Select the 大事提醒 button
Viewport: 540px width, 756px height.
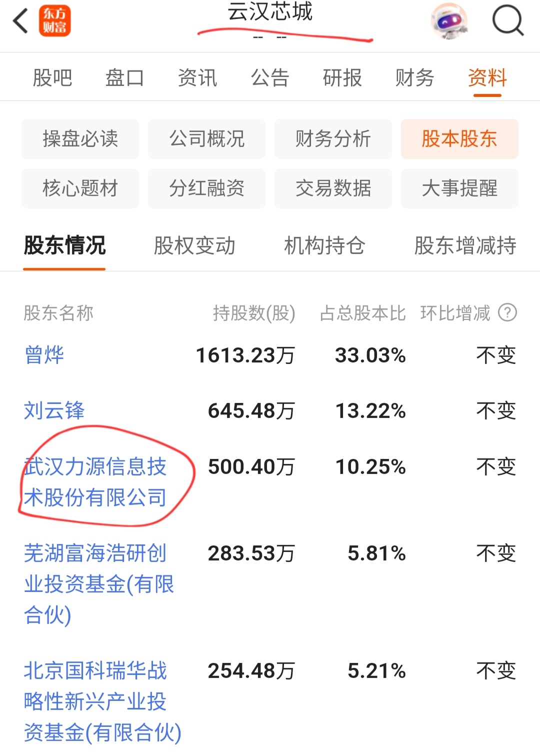[459, 188]
